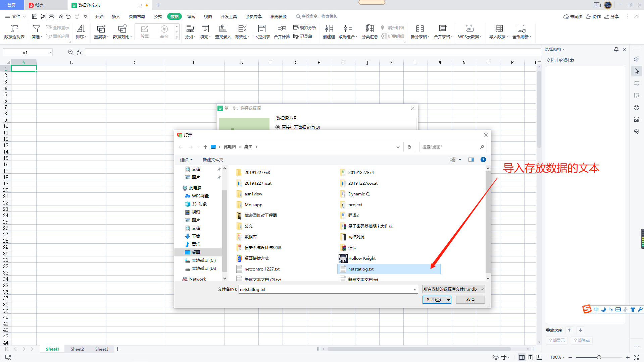The width and height of the screenshot is (644, 362).
Task: Click the save icon in quick toolbar
Action: pyautogui.click(x=35, y=16)
